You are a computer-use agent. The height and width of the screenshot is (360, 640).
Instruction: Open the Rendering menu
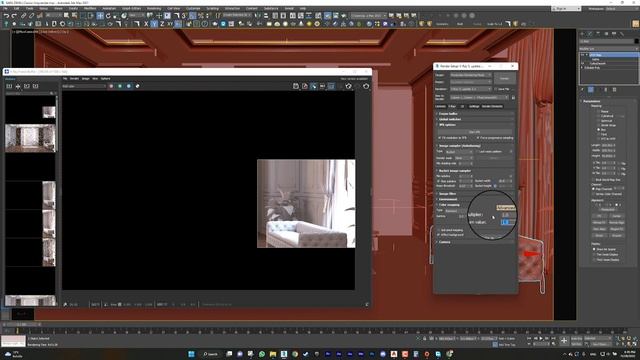[154, 8]
